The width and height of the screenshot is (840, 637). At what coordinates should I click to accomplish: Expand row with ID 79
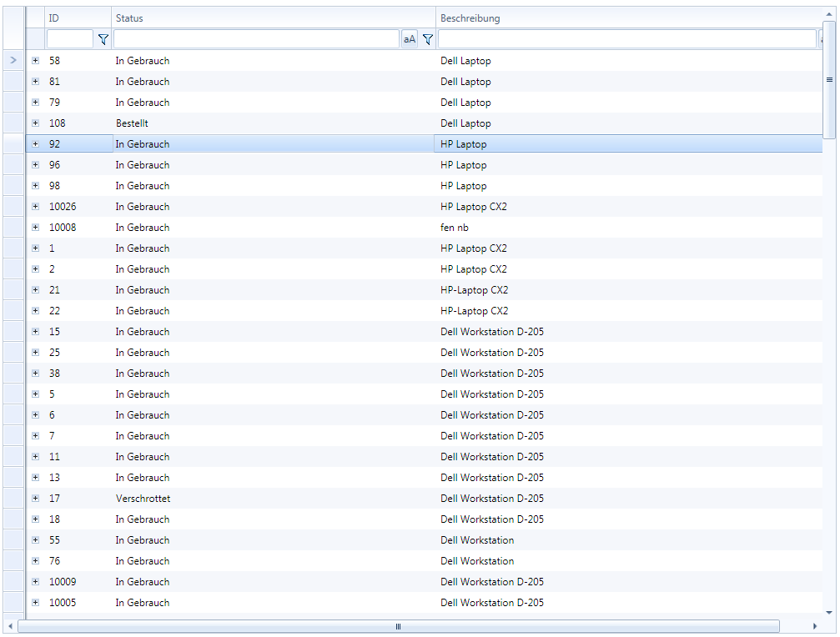coord(35,103)
